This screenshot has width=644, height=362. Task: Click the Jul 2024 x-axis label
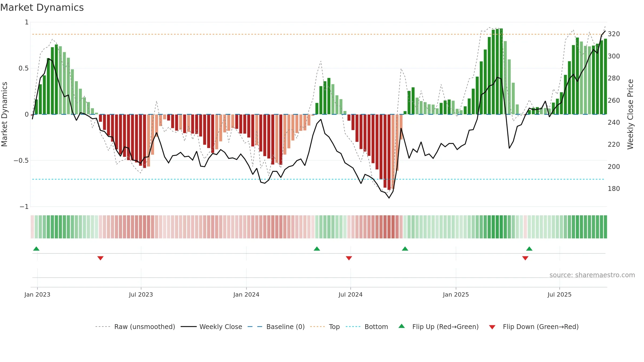click(x=350, y=294)
